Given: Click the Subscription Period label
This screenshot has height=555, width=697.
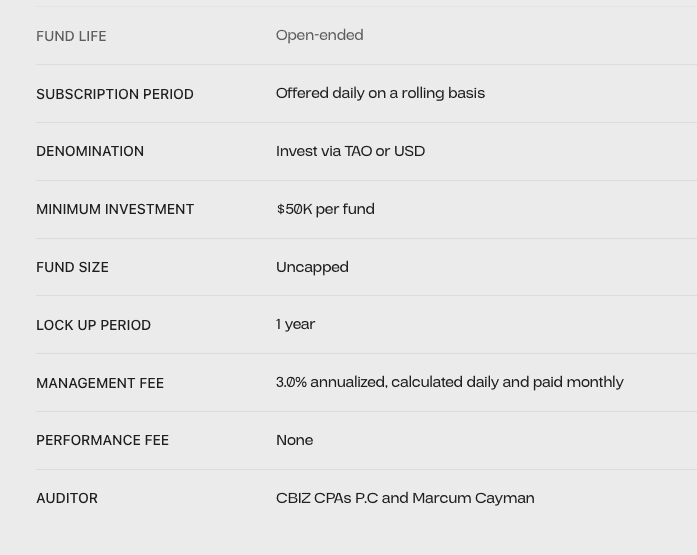Looking at the screenshot, I should (x=115, y=94).
